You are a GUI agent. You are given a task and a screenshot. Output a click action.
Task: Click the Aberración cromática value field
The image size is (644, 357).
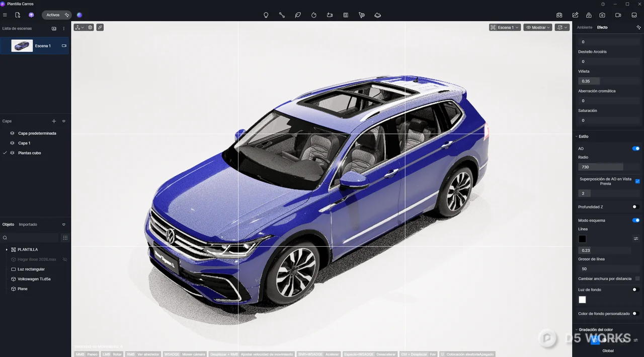point(609,101)
